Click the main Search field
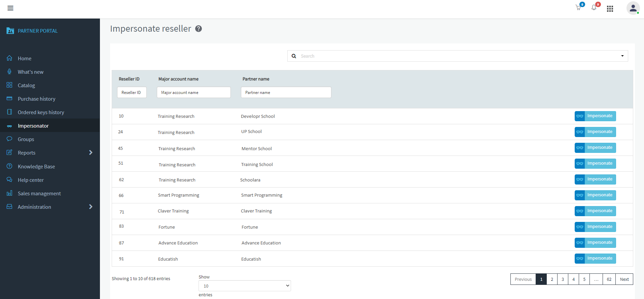This screenshot has height=299, width=644. coord(458,56)
